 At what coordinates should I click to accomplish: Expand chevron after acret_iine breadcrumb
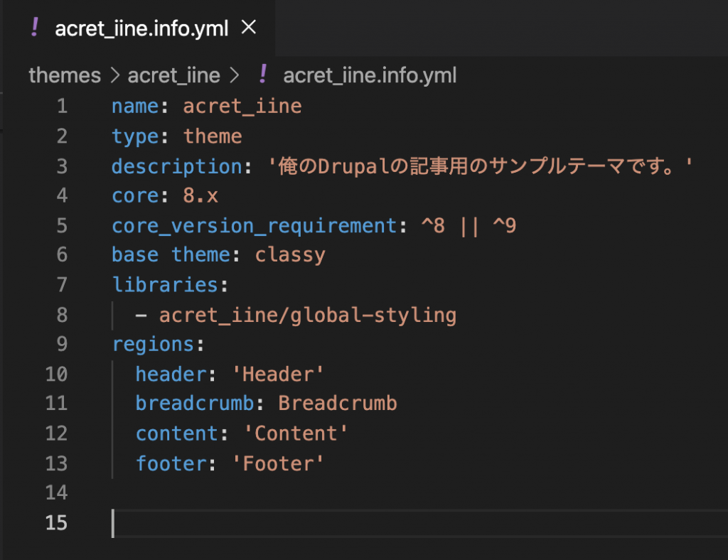click(x=235, y=75)
